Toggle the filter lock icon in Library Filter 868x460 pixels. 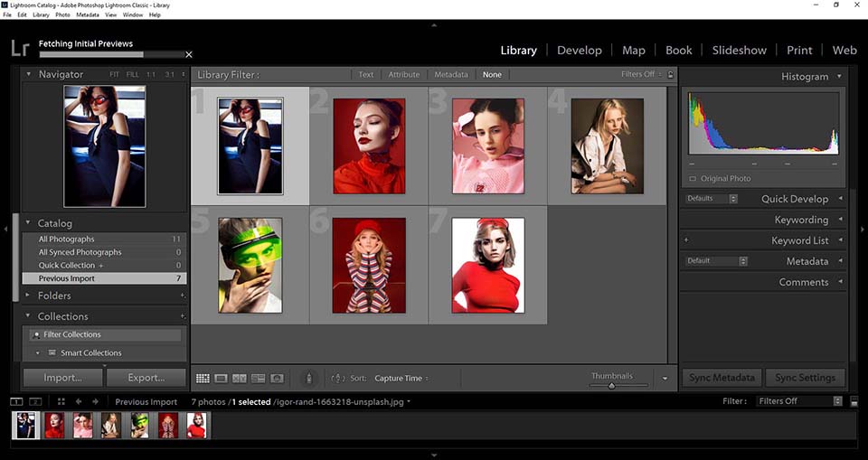pyautogui.click(x=670, y=74)
